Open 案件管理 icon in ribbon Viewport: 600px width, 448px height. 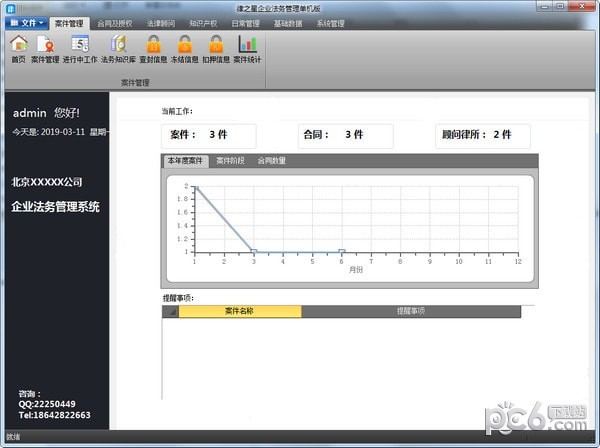(45, 49)
